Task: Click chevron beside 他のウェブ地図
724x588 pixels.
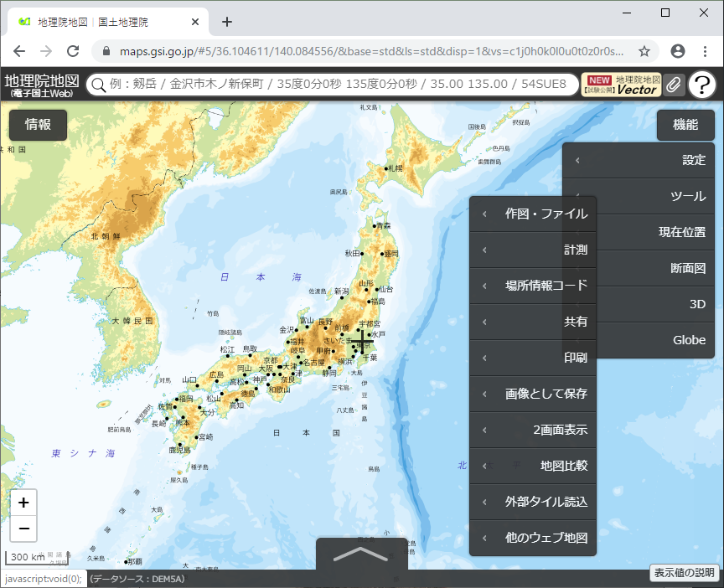Action: tap(484, 538)
